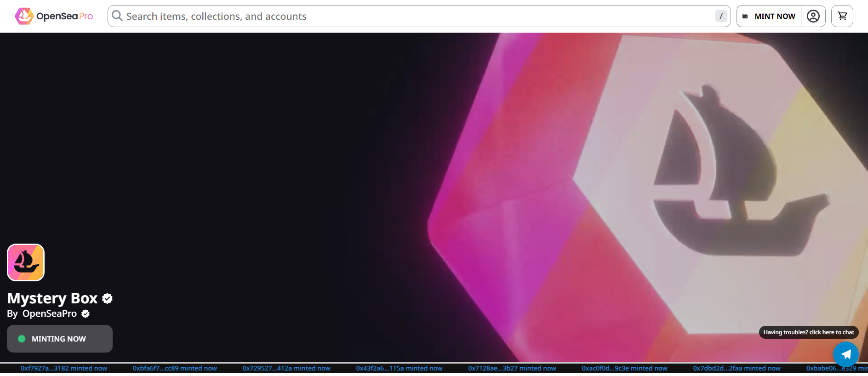
Task: Focus the search items and collections field
Action: click(419, 16)
